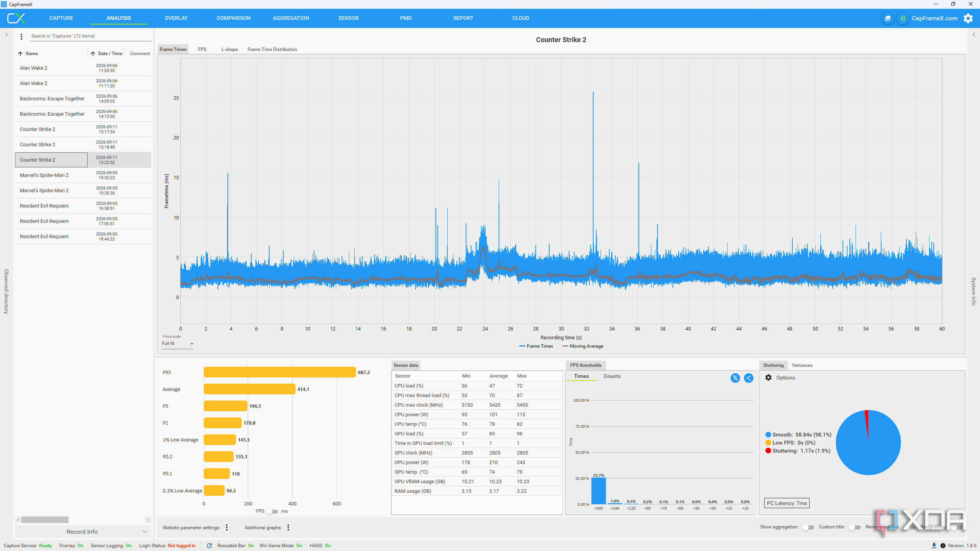
Task: Toggle the FPS / ms switch
Action: [x=272, y=511]
